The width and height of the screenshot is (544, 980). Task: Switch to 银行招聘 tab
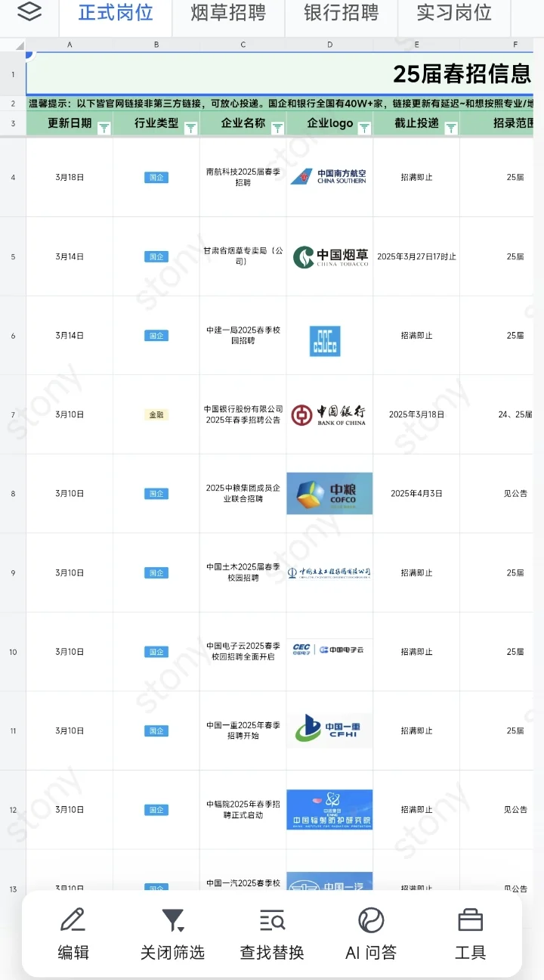click(341, 13)
